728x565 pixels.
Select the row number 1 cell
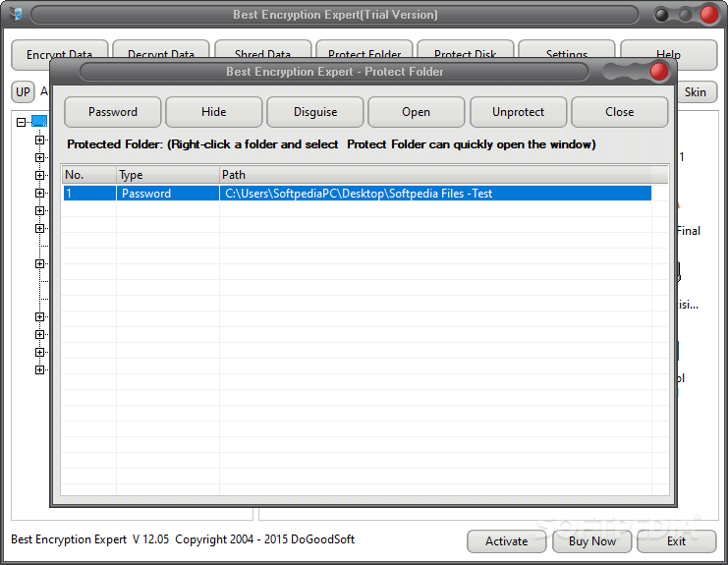pyautogui.click(x=89, y=194)
